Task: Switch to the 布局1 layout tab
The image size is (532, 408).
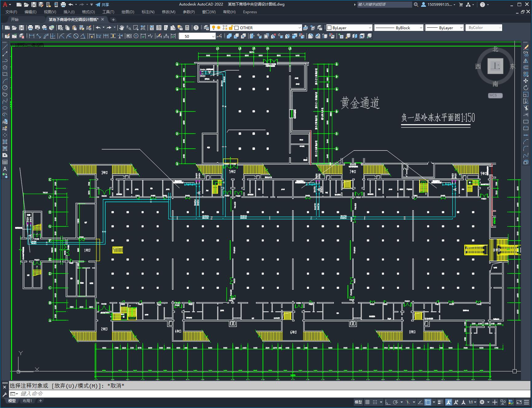Action: pos(27,401)
